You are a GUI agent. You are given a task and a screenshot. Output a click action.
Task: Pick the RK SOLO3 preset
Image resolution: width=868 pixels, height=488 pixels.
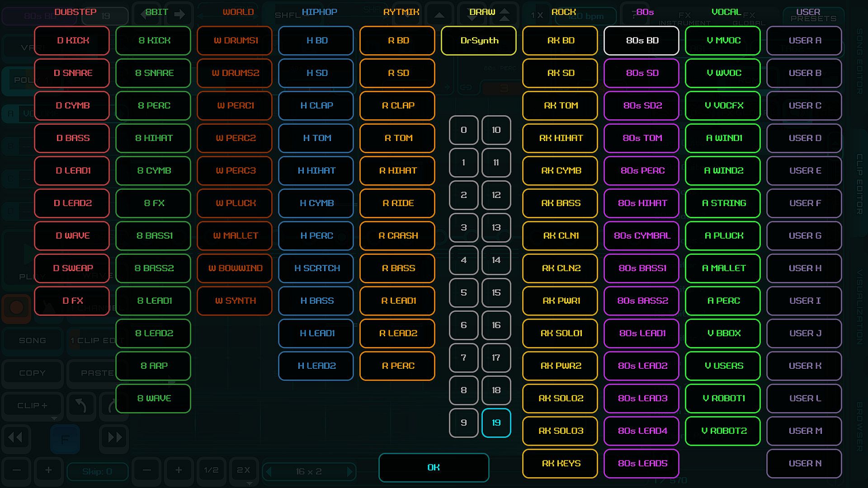[x=560, y=431]
